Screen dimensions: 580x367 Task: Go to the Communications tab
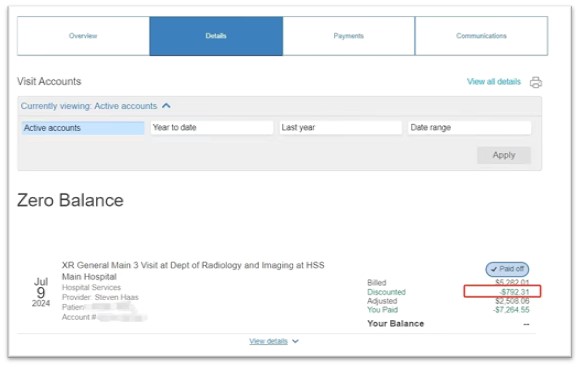481,36
